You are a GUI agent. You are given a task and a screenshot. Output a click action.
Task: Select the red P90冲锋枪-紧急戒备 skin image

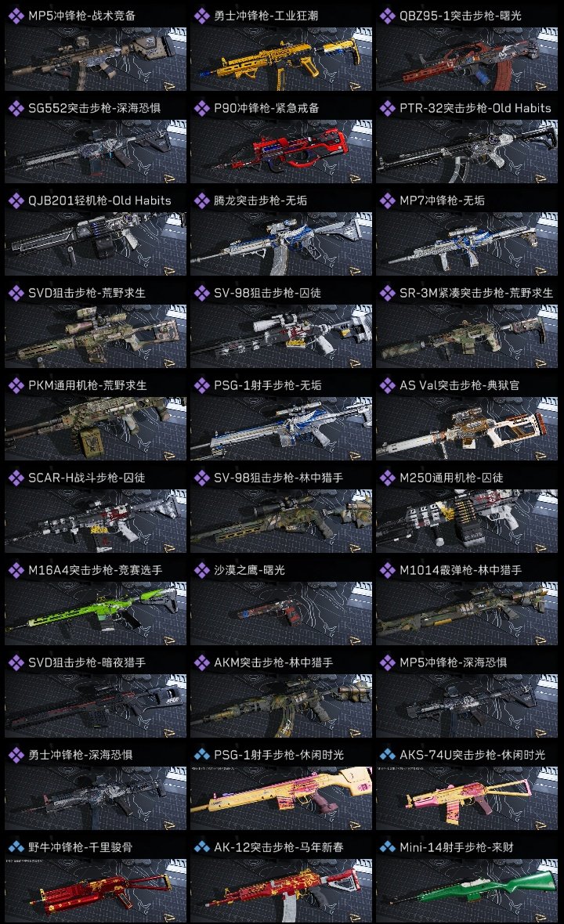pos(281,151)
